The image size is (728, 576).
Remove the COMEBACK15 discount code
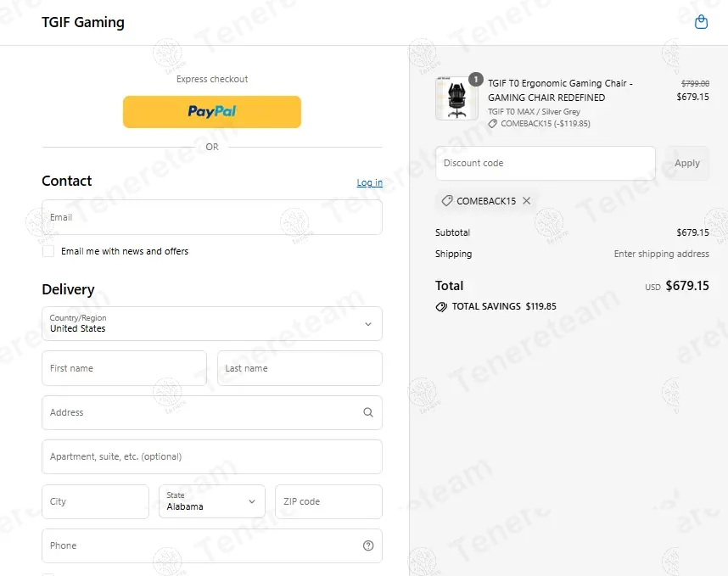coord(526,200)
